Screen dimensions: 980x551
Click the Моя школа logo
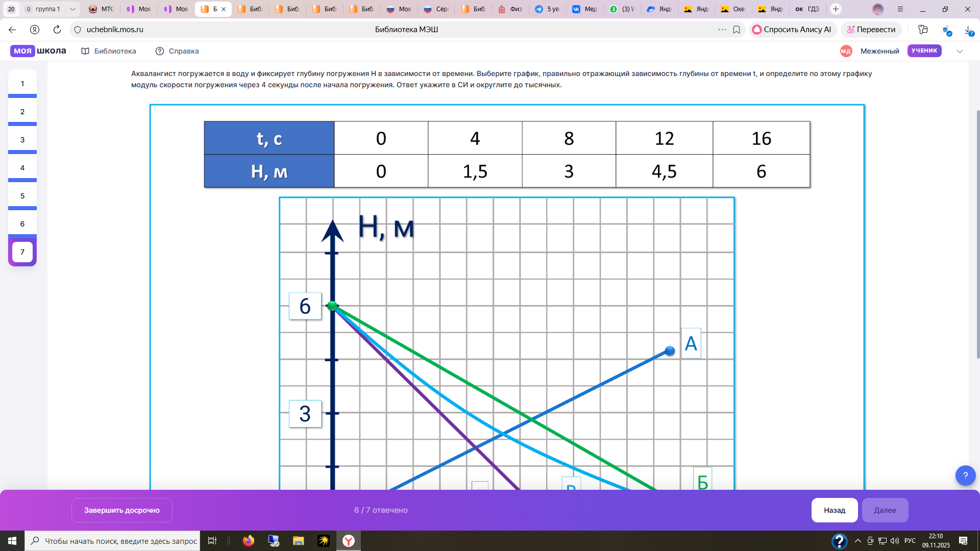(x=38, y=51)
